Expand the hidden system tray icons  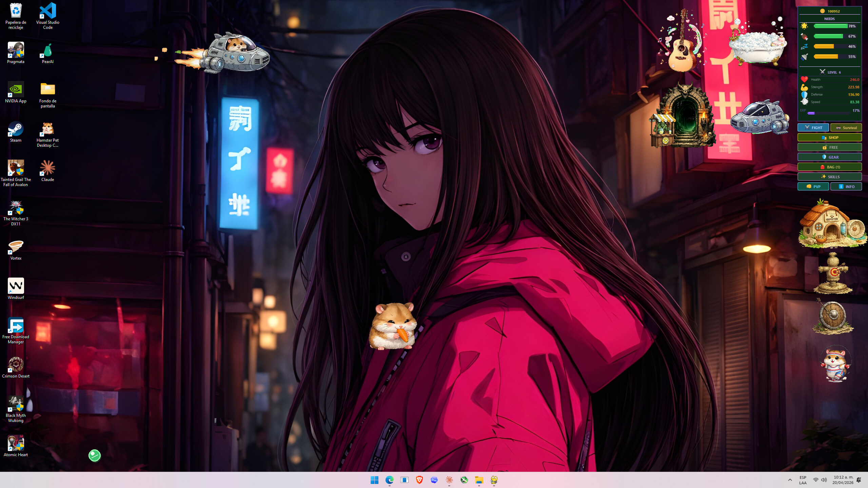tap(790, 480)
